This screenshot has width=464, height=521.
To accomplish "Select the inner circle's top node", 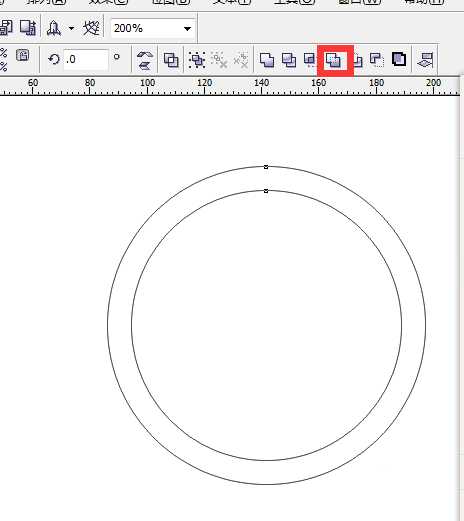I will point(266,191).
